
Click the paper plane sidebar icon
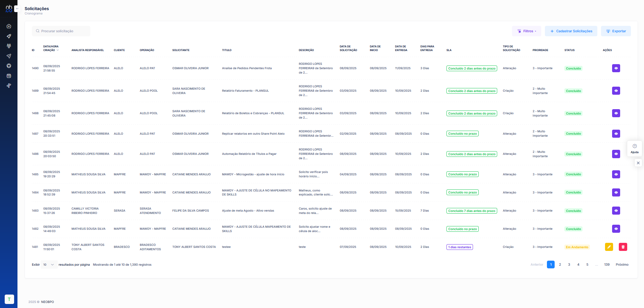[x=9, y=56]
